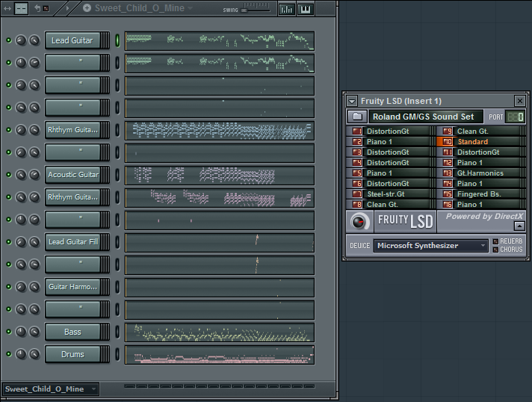Click channel 9 icon for Clean Gt.

pyautogui.click(x=448, y=131)
